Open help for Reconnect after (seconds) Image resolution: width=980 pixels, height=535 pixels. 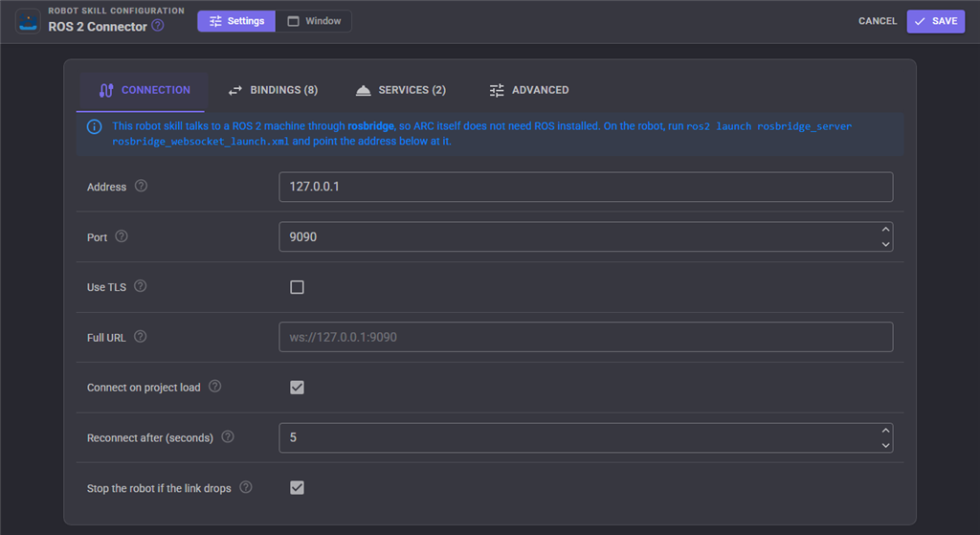[x=228, y=436]
